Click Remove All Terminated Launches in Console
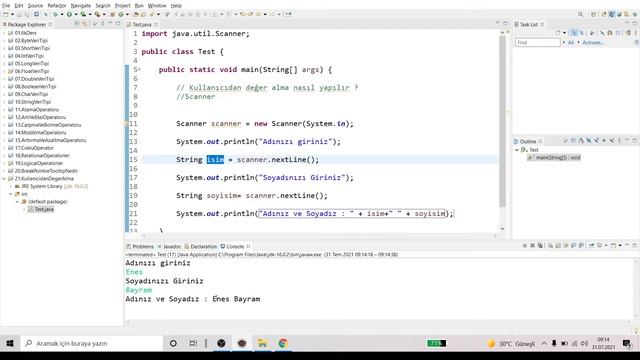 tap(540, 245)
